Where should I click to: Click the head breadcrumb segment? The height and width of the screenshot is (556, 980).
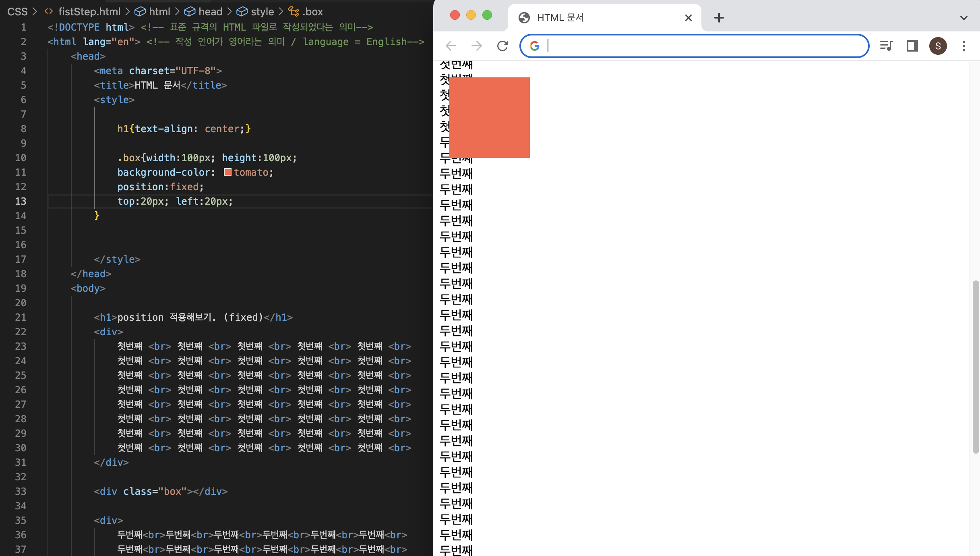click(210, 12)
